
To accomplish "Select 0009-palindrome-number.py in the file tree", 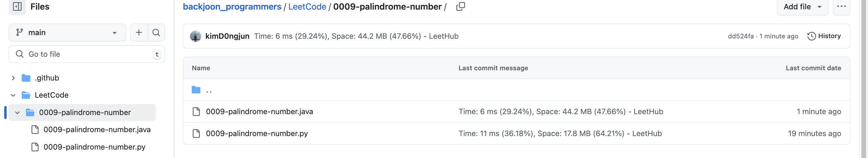I will (94, 147).
